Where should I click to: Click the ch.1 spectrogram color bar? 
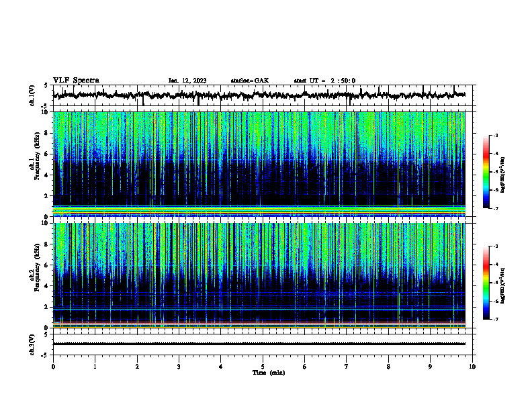pyautogui.click(x=486, y=172)
